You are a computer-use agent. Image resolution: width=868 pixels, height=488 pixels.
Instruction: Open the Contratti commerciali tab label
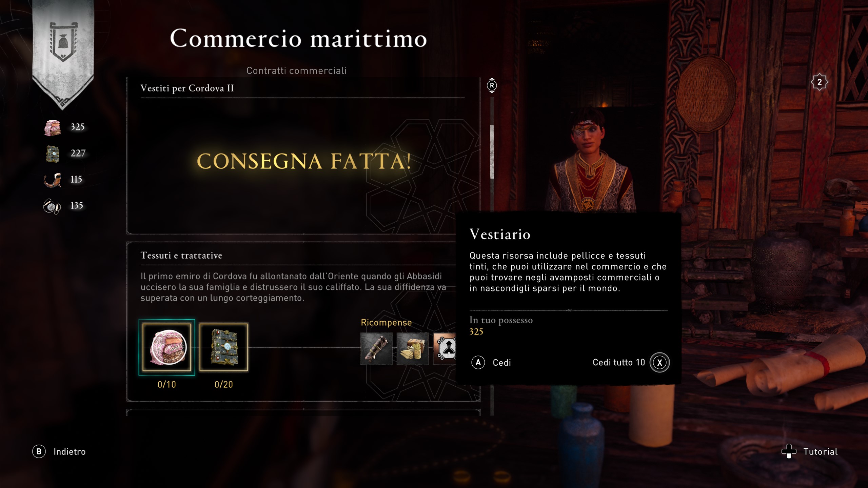coord(296,70)
